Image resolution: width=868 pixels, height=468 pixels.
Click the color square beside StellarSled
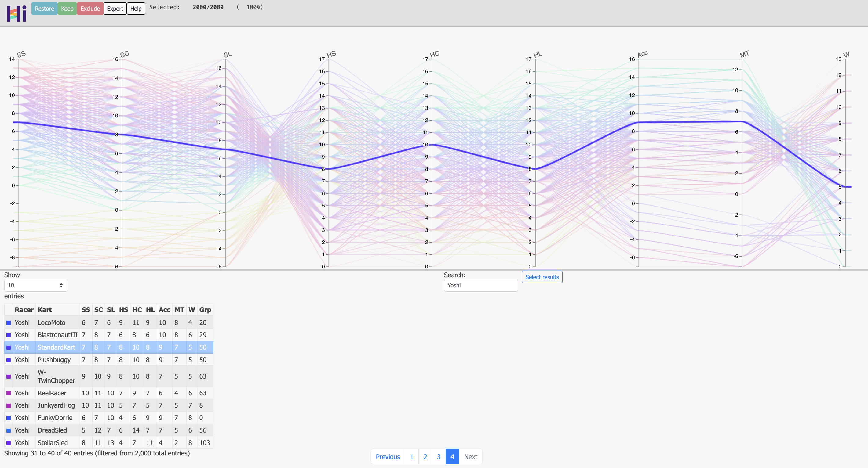click(9, 443)
